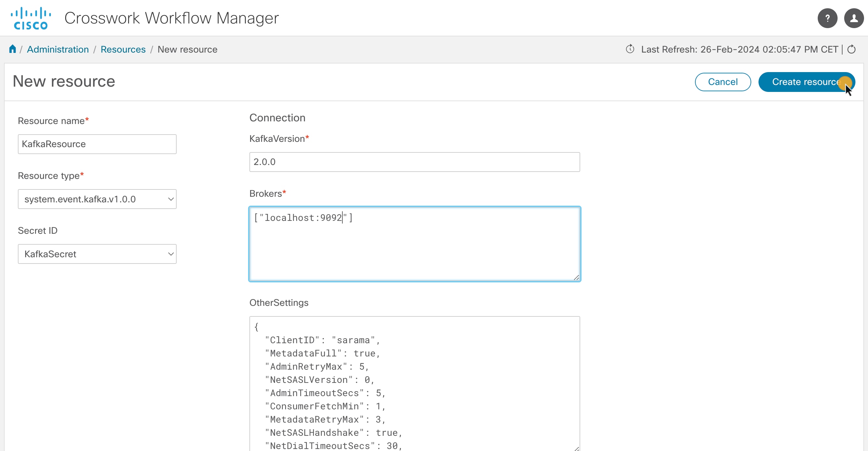This screenshot has height=451, width=868.
Task: Click the Resources breadcrumb link
Action: (x=123, y=49)
